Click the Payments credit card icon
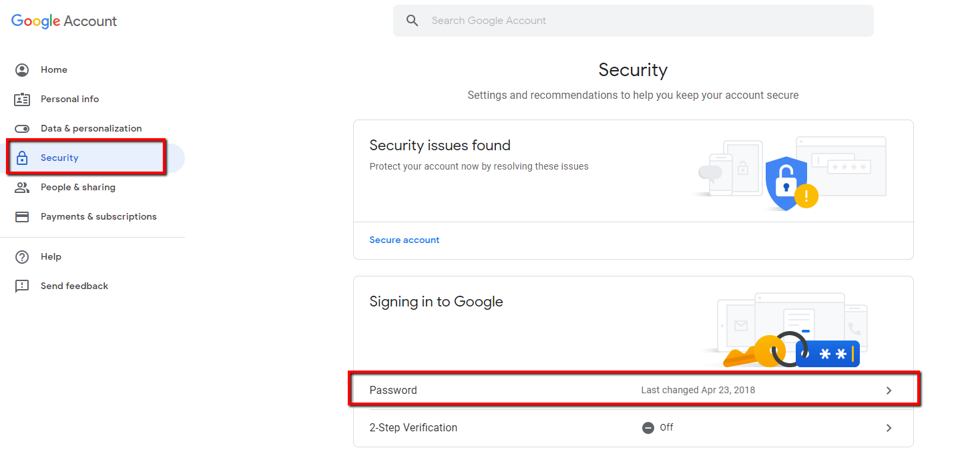Viewport: 980px width, 454px height. [22, 217]
